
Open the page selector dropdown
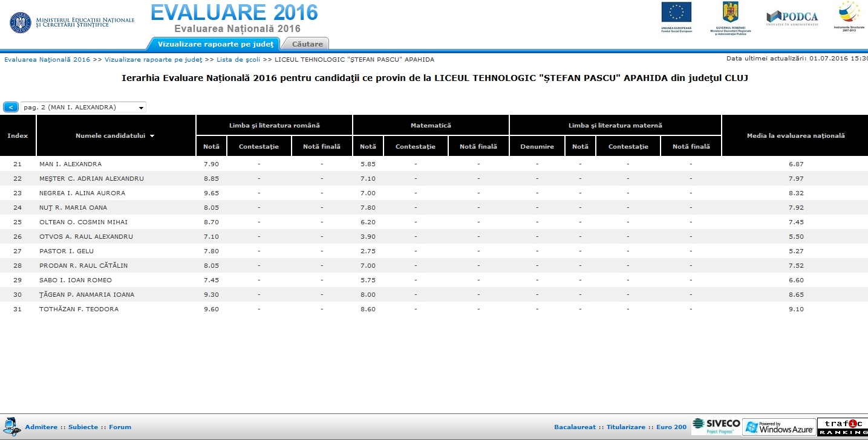(x=83, y=107)
